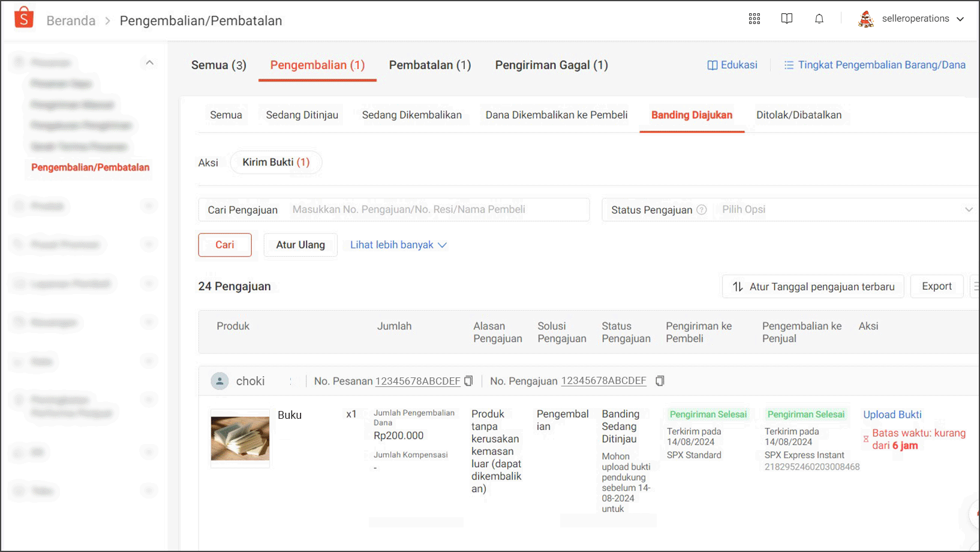
Task: Open the seller education book icon
Action: point(786,19)
